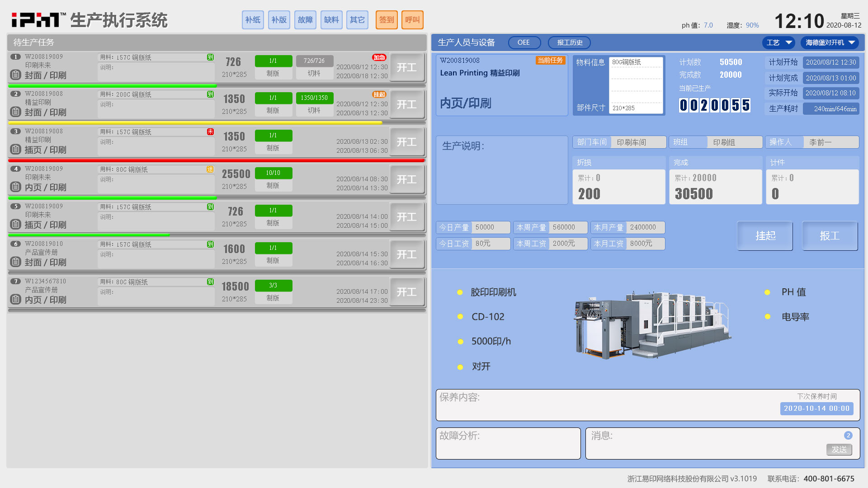Click the red 未 material badge on task 3
This screenshot has width=868, height=488.
coord(210,131)
